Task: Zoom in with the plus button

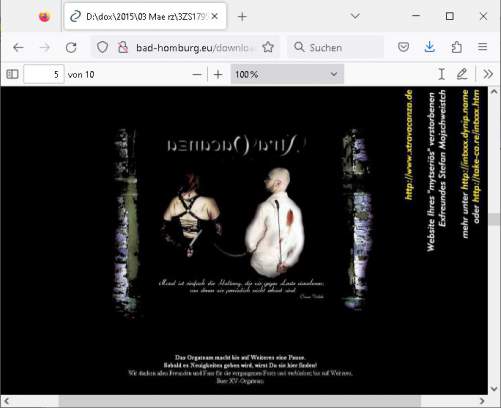Action: click(218, 74)
